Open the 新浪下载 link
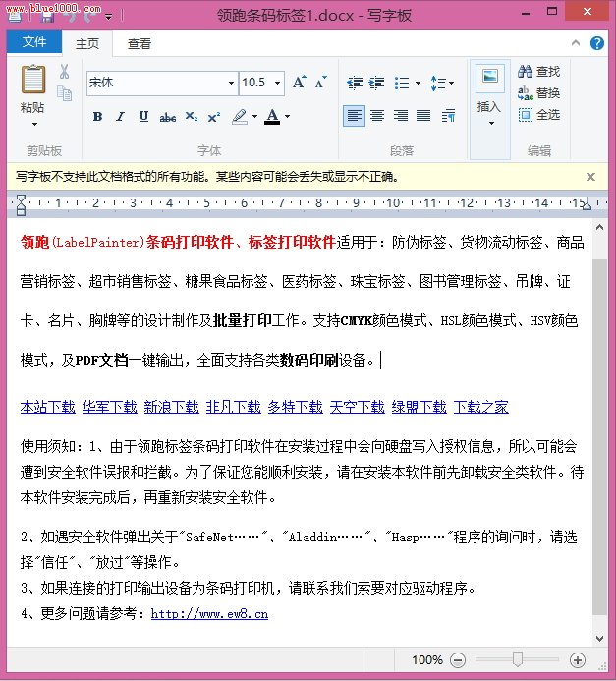The image size is (616, 681). [x=172, y=407]
